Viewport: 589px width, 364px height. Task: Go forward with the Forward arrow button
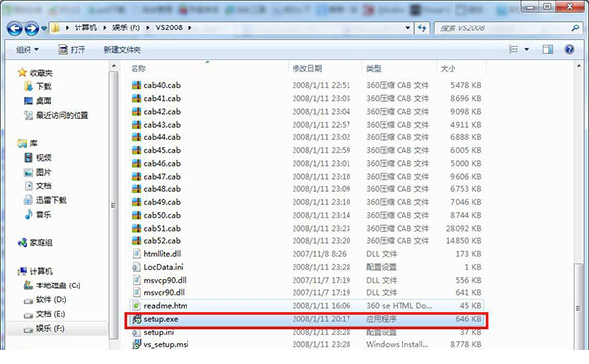(x=31, y=28)
